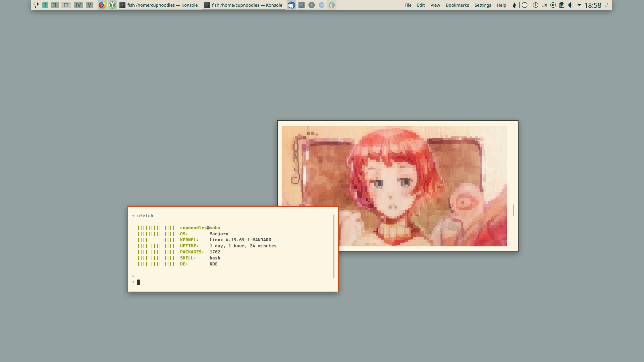Screen dimensions: 644x362
Task: Switch to virtual desktop III
Action: click(66, 5)
